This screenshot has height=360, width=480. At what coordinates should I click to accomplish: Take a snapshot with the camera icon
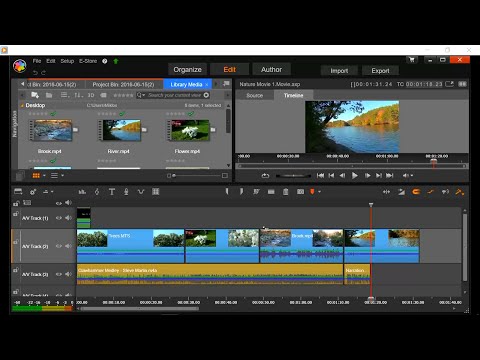pos(300,192)
